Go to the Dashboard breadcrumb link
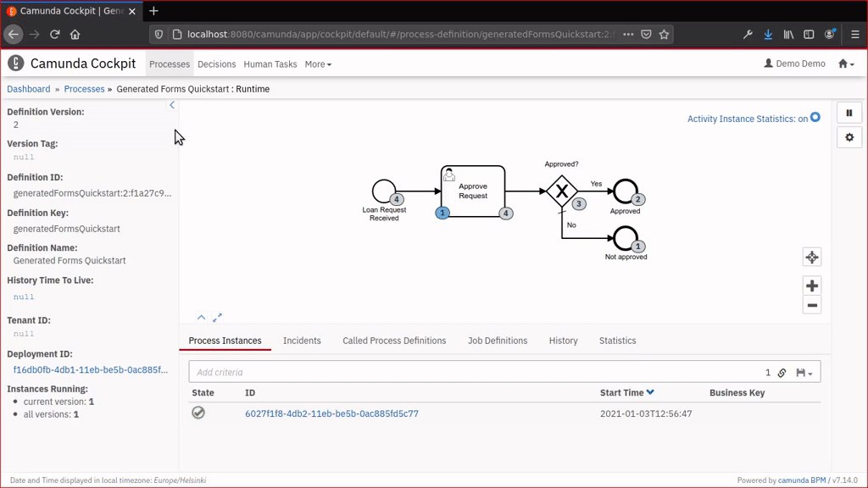The width and height of the screenshot is (868, 488). (28, 89)
